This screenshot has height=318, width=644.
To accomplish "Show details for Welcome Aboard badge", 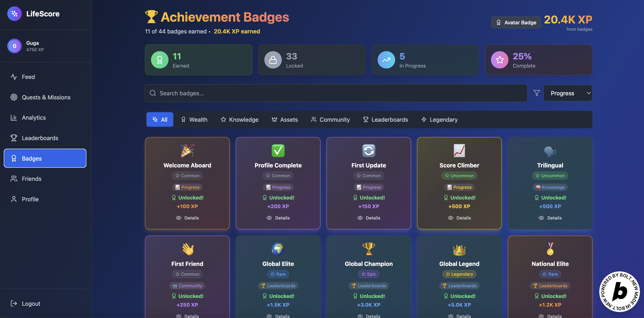I will coord(187,218).
